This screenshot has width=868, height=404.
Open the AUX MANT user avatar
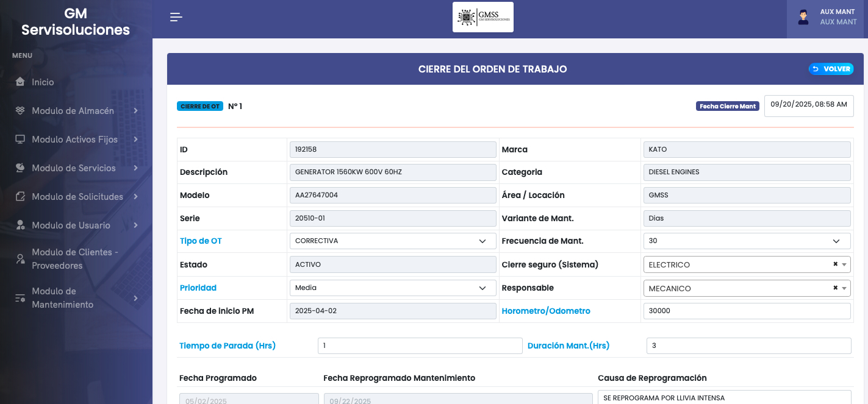[x=803, y=17]
